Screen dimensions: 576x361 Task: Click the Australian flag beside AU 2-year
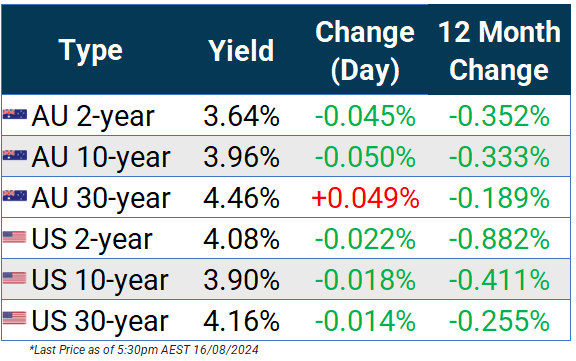coord(15,115)
